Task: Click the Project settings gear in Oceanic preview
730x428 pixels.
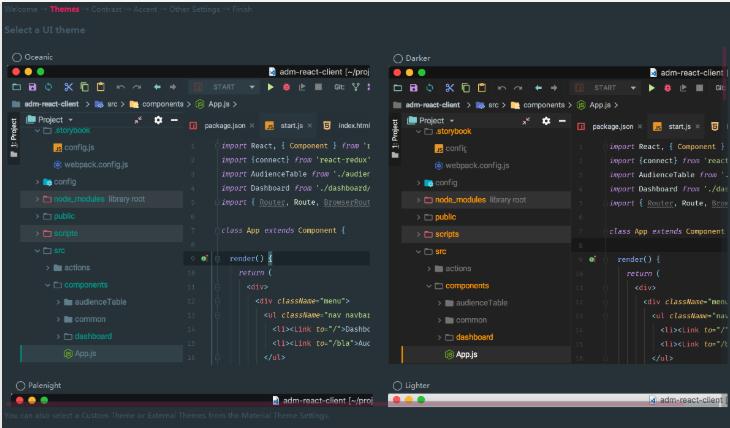Action: coord(158,120)
